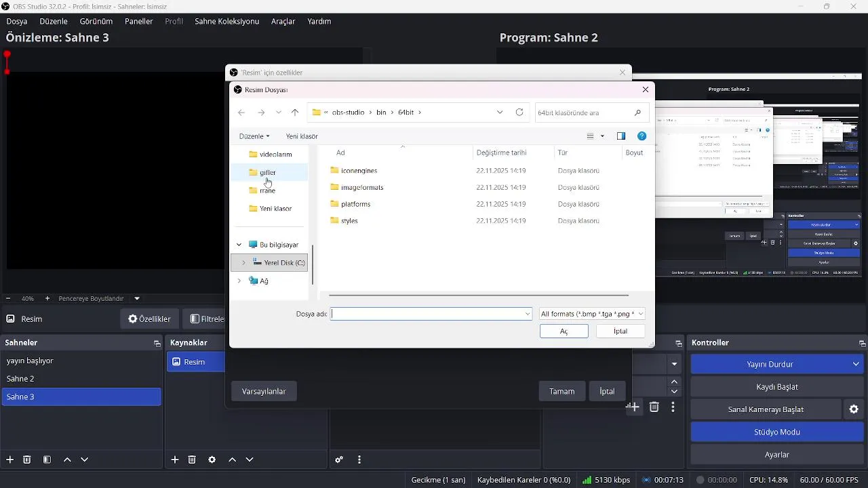Remove selected scene with trash icon
Viewport: 868px width, 488px height.
pos(27,460)
